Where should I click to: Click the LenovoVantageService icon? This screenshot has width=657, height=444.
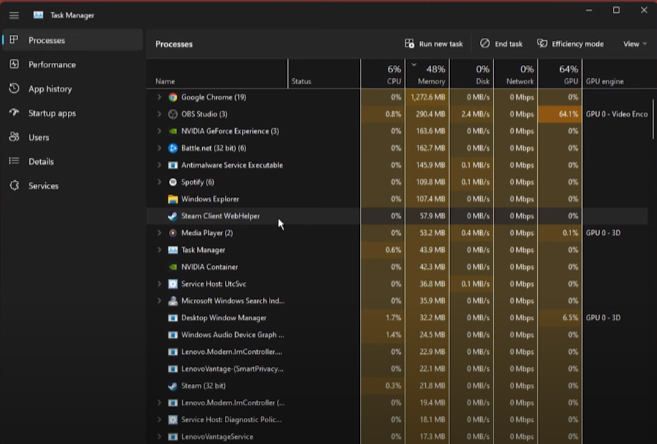click(173, 436)
